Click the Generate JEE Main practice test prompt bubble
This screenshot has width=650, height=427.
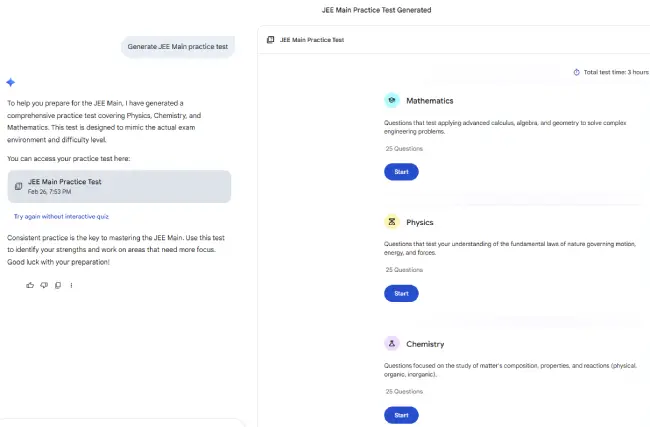tap(179, 47)
